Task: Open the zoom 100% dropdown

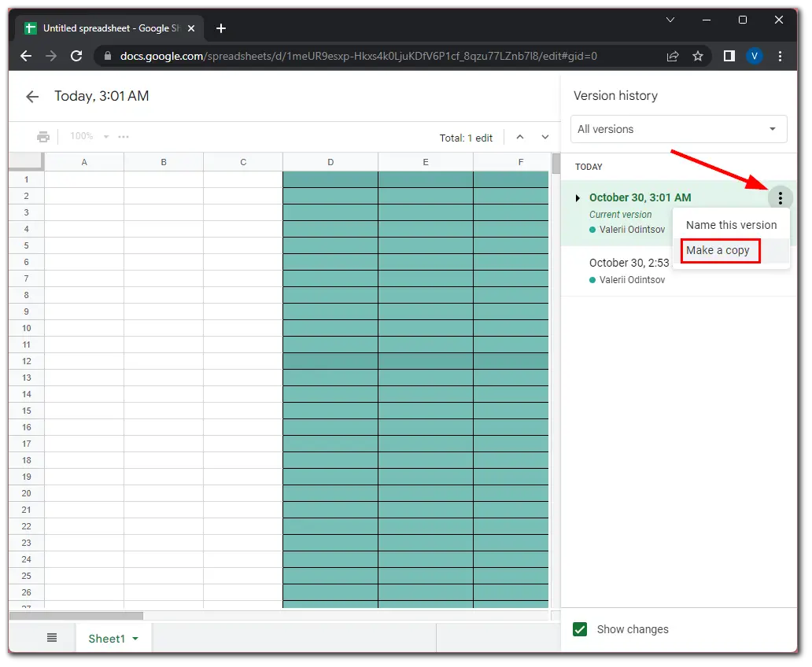Action: point(89,136)
